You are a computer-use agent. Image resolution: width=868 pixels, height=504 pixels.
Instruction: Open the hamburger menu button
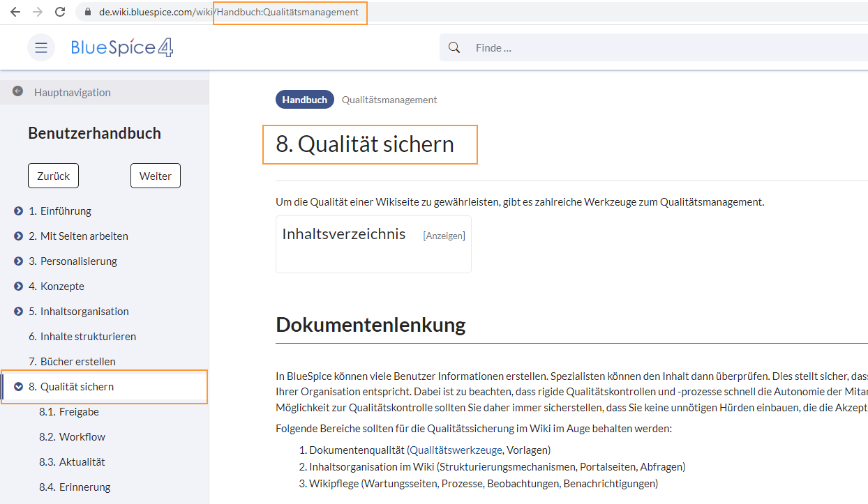(41, 47)
